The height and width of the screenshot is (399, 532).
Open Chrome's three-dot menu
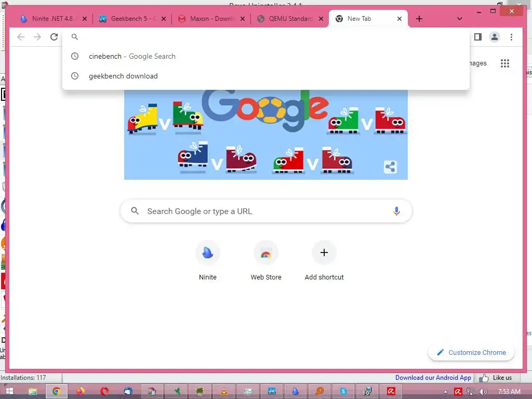click(511, 37)
